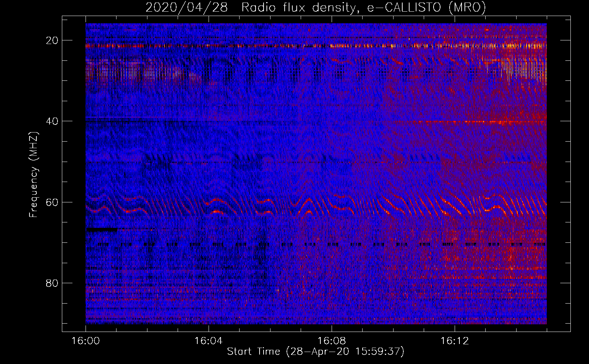This screenshot has width=589, height=364.
Task: Click the '60' frequency tick label
Action: pos(52,202)
